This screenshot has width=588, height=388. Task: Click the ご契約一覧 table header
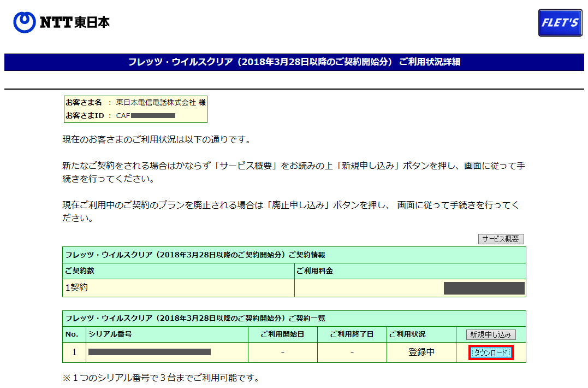tap(294, 318)
